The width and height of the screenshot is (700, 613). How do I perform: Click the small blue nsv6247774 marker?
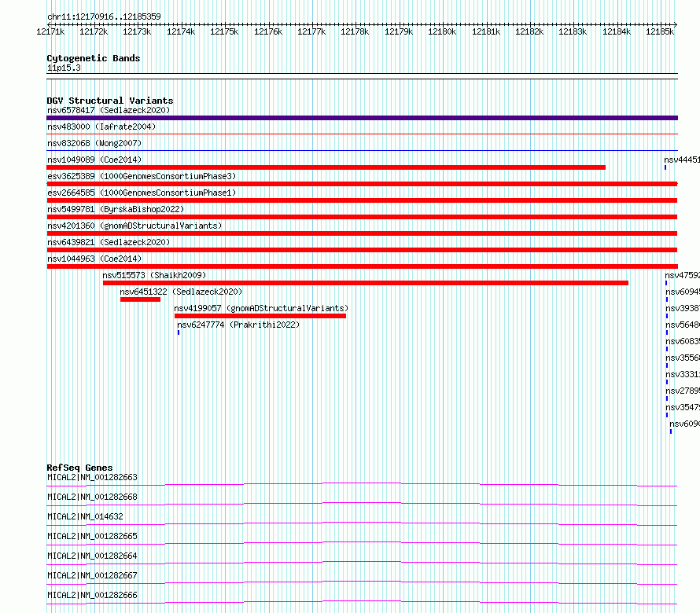tap(179, 332)
